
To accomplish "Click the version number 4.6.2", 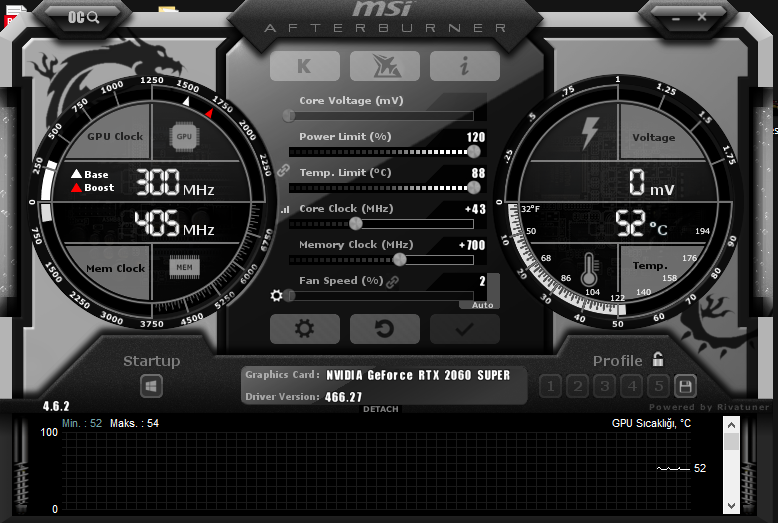I will [x=56, y=406].
